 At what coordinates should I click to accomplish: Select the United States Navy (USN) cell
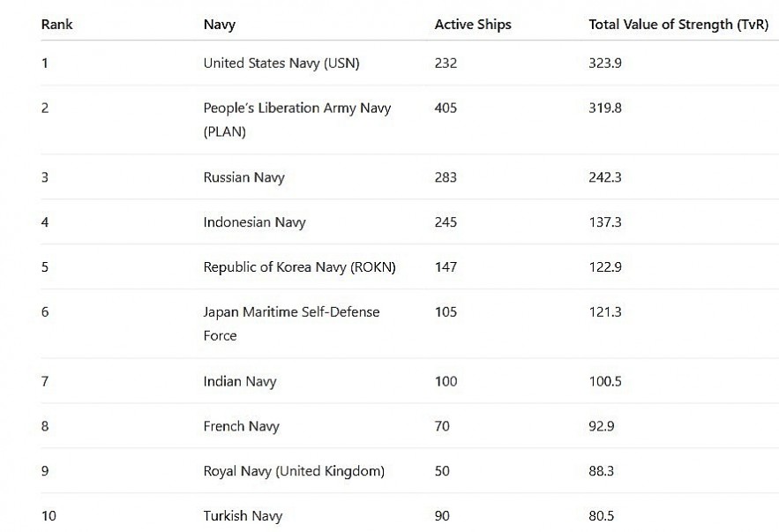coord(281,63)
